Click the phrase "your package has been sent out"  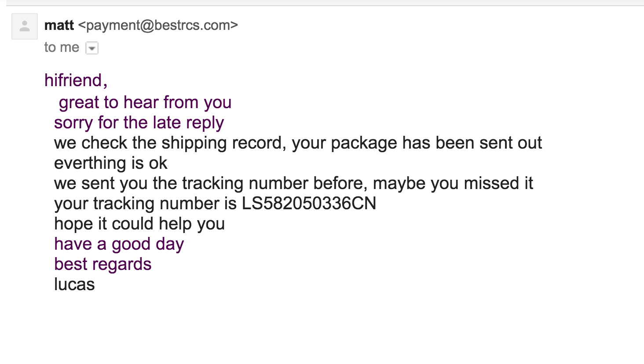pyautogui.click(x=417, y=143)
